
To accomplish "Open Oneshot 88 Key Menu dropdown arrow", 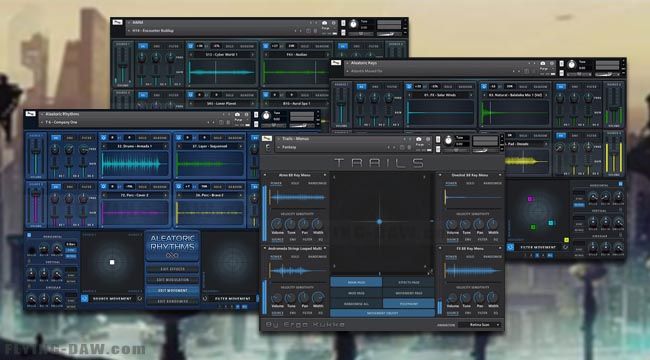I will pyautogui.click(x=500, y=175).
